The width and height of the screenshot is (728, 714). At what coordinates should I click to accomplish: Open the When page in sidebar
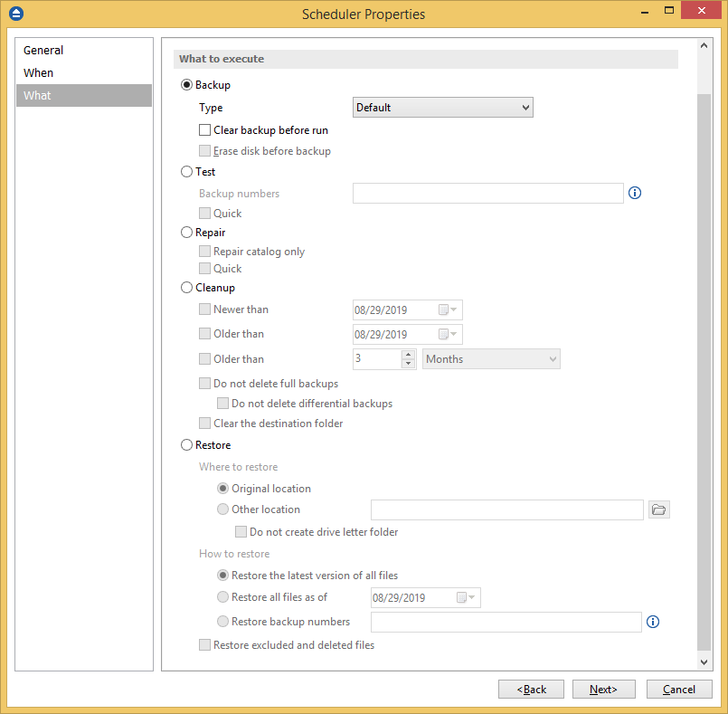(x=39, y=73)
